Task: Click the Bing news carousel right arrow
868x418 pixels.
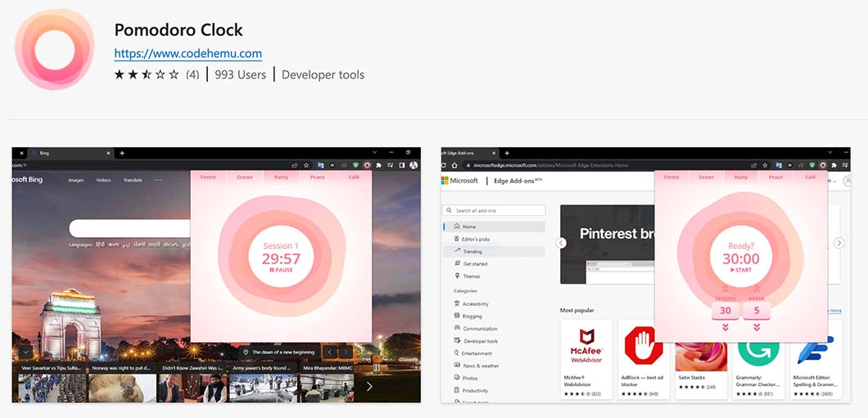Action: click(368, 387)
